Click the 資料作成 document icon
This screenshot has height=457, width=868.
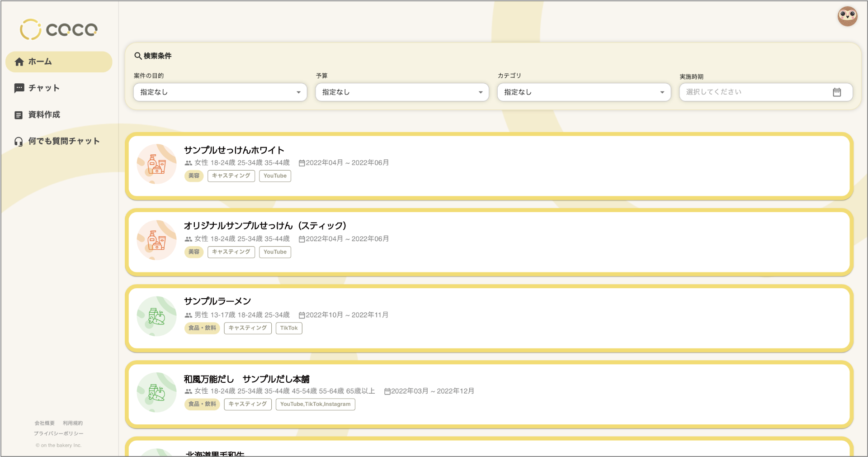19,114
